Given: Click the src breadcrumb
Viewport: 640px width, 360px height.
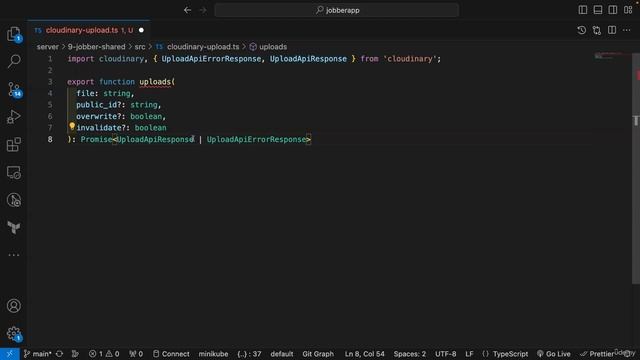Looking at the screenshot, I should tap(140, 47).
